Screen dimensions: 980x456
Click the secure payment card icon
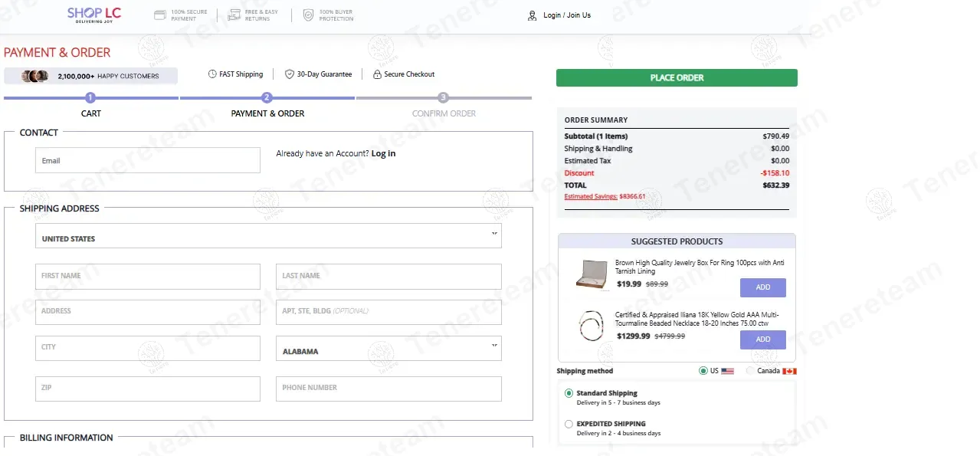point(160,15)
